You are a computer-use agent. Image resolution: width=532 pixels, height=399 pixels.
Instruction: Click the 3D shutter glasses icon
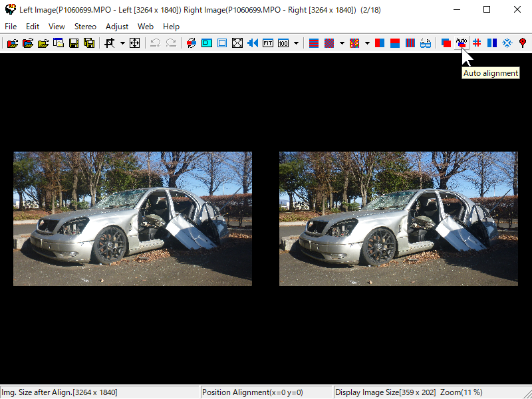tap(426, 43)
